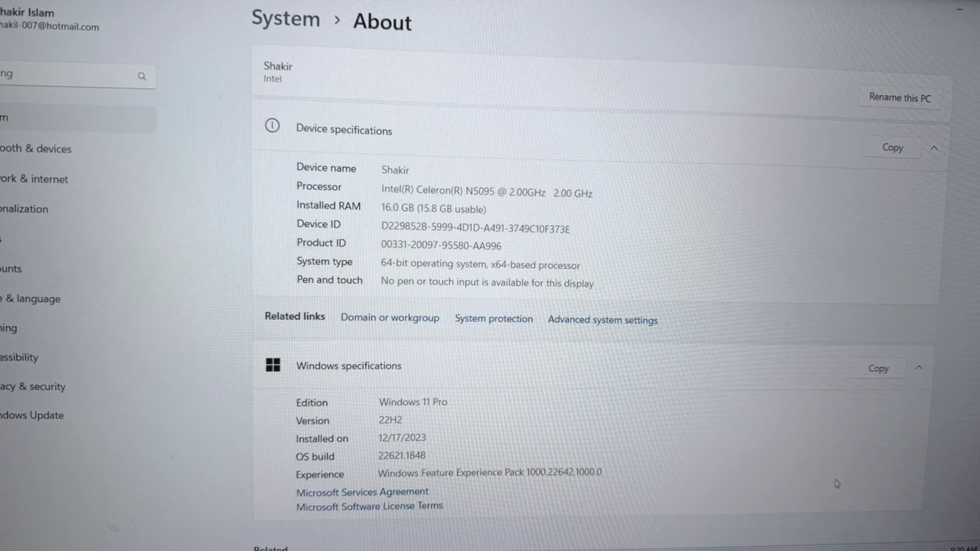Open Privacy & security in sidebar

click(33, 386)
